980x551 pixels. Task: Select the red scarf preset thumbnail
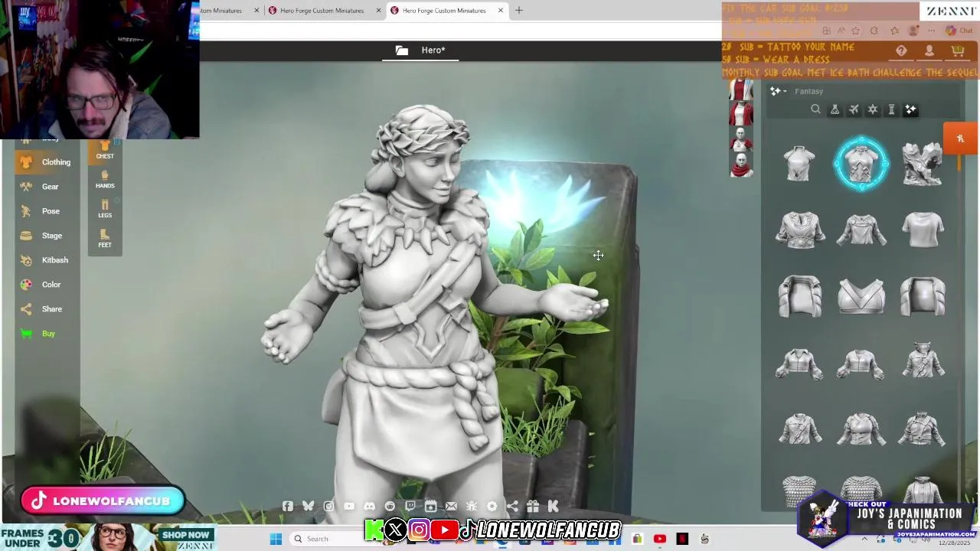click(x=740, y=165)
